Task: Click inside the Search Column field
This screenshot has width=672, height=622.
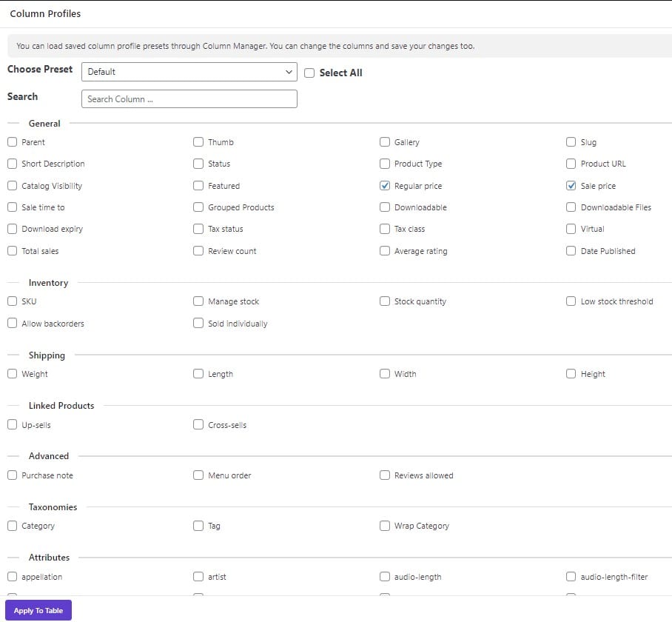Action: [x=189, y=98]
